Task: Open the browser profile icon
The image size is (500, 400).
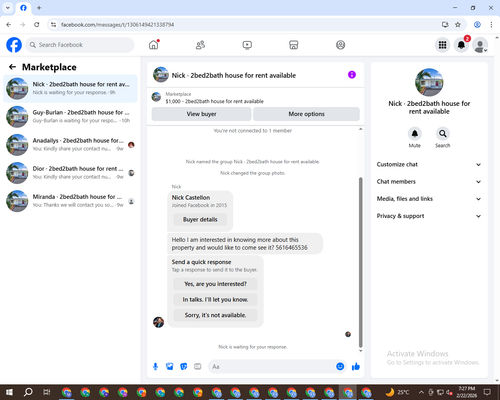Action: tap(477, 24)
